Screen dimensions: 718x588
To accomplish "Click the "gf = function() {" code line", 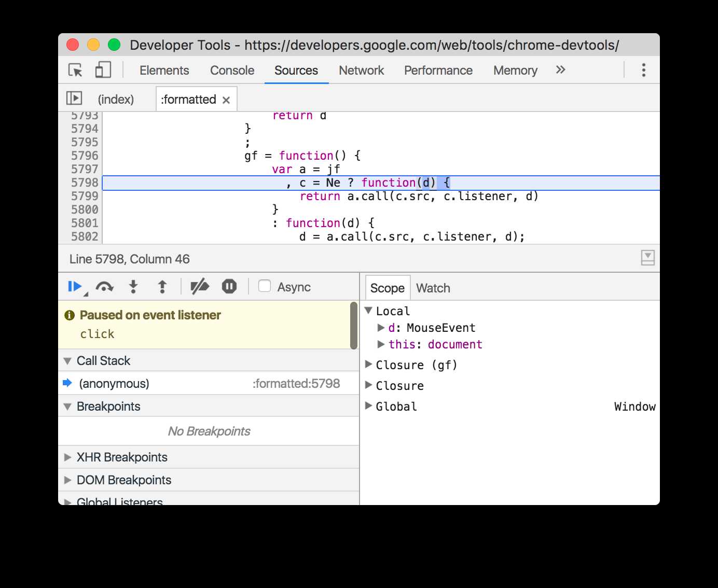I will 302,156.
